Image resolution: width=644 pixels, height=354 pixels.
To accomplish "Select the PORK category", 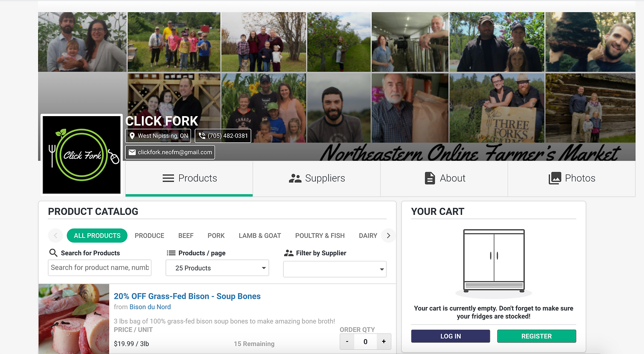I will click(216, 235).
